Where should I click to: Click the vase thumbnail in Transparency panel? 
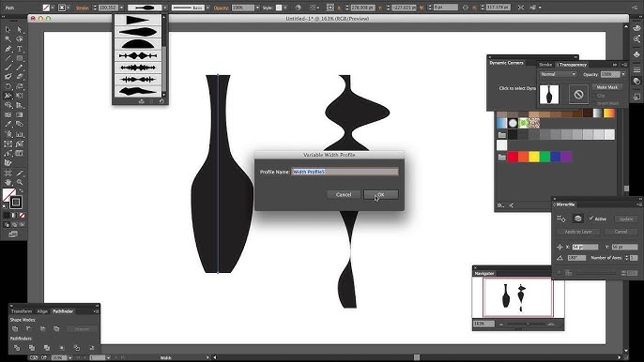549,95
